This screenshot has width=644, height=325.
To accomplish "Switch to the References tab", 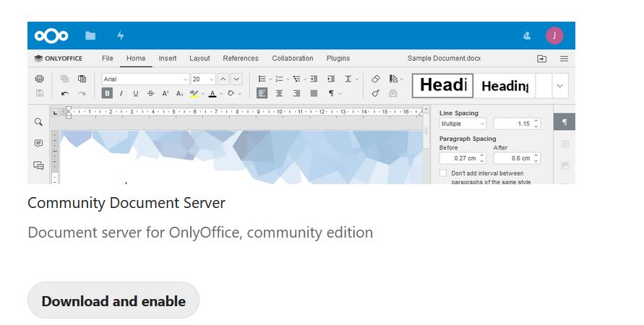I will pyautogui.click(x=241, y=58).
